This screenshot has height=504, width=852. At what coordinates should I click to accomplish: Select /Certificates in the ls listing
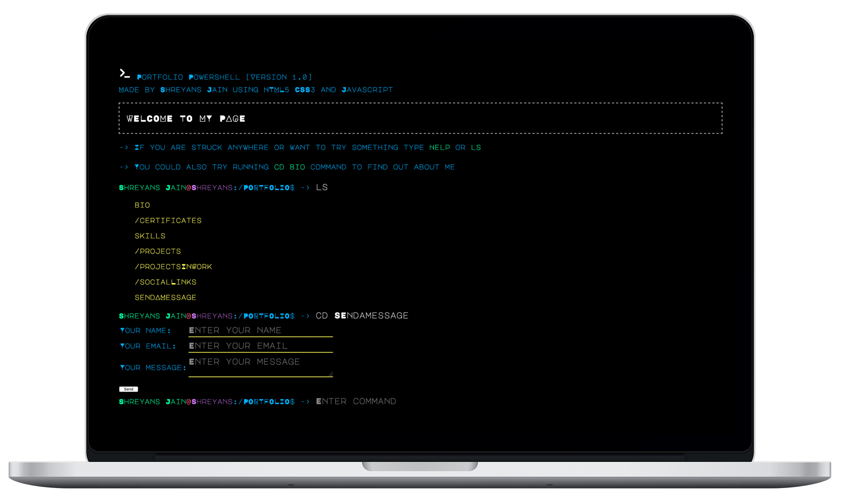[x=168, y=220]
